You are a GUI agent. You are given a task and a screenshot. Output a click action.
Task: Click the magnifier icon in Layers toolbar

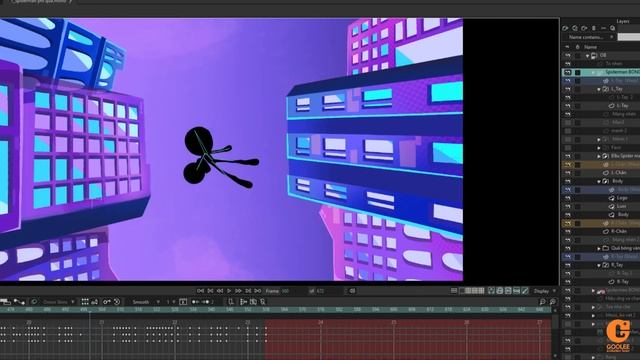(613, 28)
